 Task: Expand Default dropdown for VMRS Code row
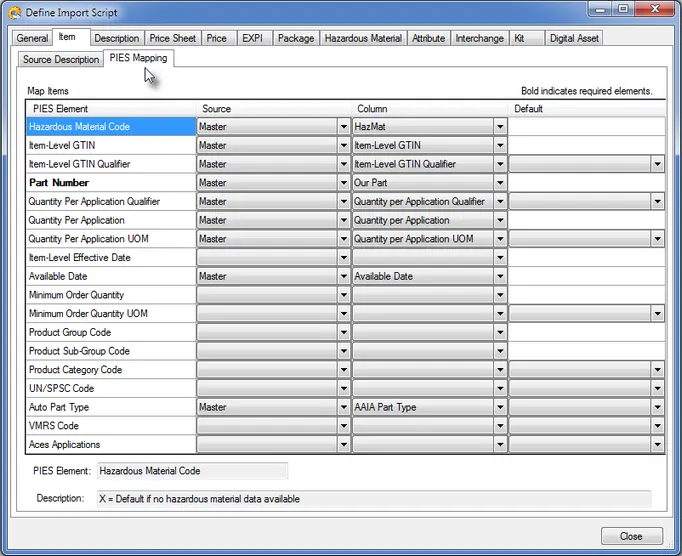click(657, 427)
